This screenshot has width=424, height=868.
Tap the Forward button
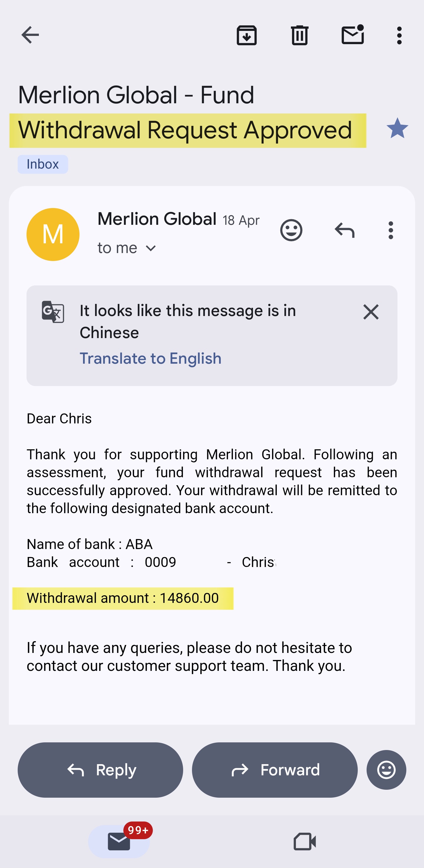(x=275, y=770)
